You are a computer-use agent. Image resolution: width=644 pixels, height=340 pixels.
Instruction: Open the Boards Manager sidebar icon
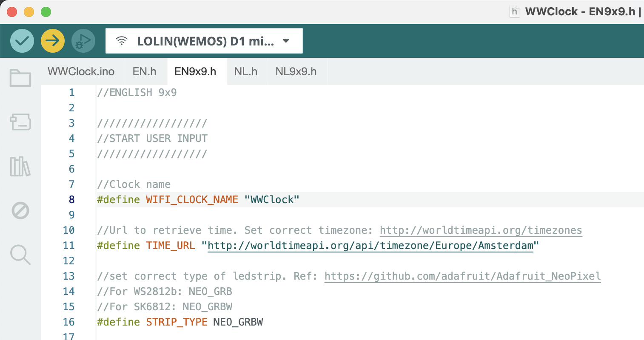20,122
